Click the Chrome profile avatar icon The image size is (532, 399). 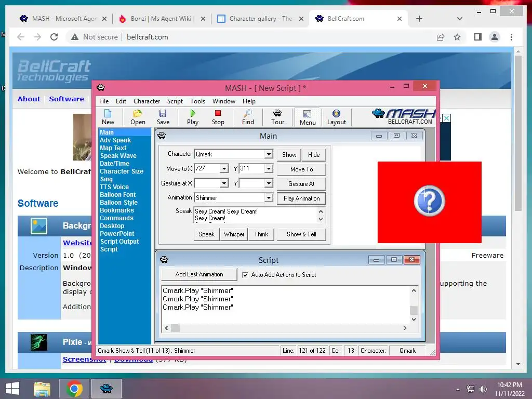pos(495,37)
